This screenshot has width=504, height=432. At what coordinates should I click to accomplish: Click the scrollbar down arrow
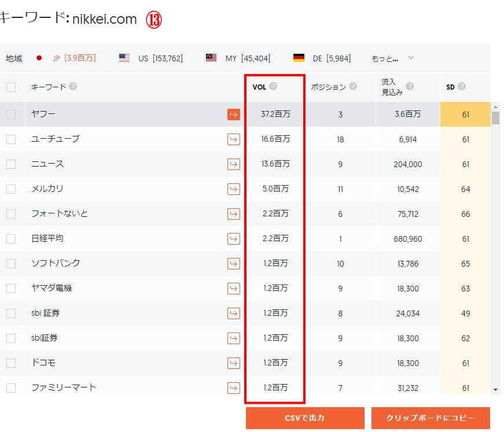click(495, 390)
